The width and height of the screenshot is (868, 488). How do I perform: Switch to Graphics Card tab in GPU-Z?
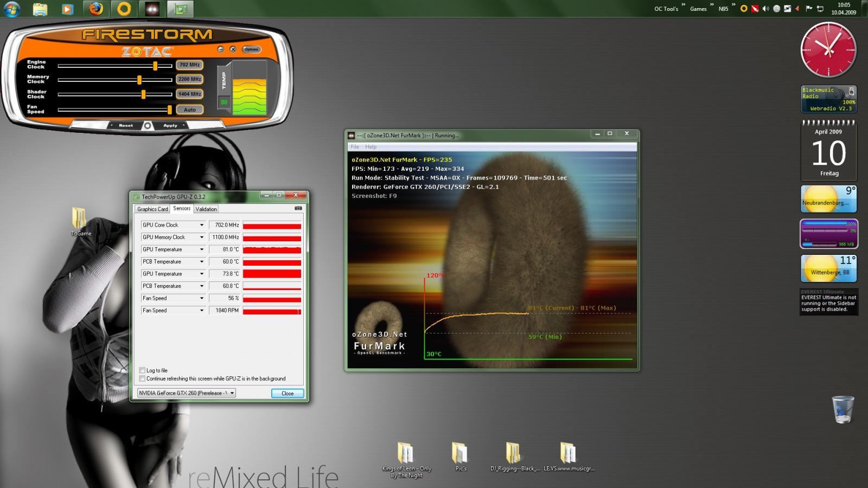pyautogui.click(x=152, y=209)
